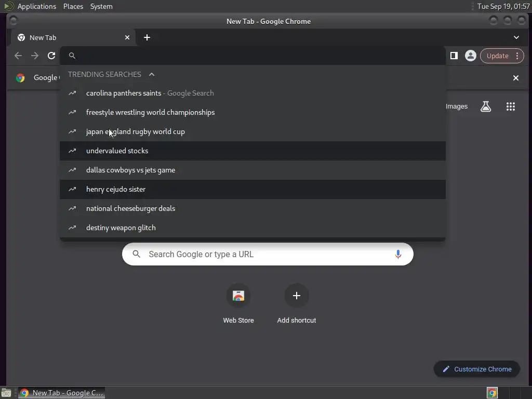This screenshot has height=399, width=532.
Task: Click the Chrome icon in the system tray
Action: click(x=492, y=393)
